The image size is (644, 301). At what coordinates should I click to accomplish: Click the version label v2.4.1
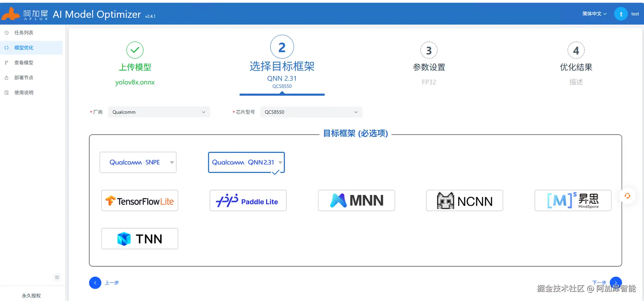(x=150, y=16)
